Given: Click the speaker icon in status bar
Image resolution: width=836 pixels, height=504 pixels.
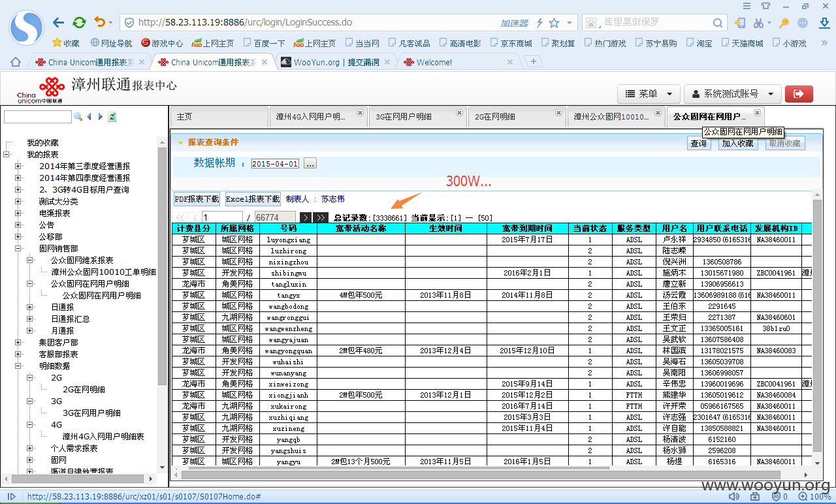Looking at the screenshot, I should pos(734,497).
